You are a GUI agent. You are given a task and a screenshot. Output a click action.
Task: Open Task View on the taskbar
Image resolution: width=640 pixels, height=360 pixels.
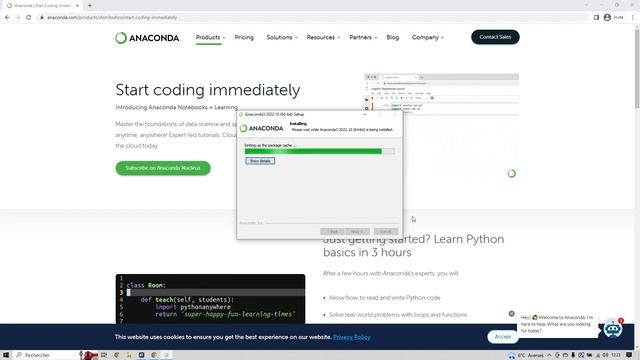point(104,355)
